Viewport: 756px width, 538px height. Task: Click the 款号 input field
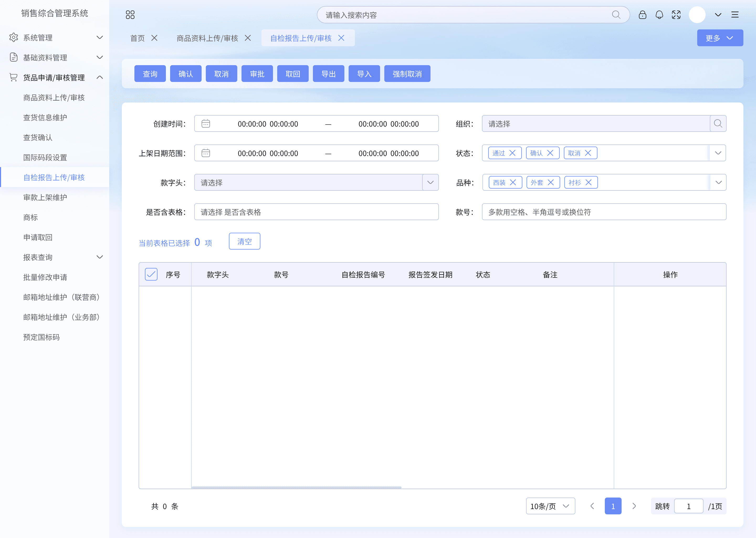(x=604, y=212)
